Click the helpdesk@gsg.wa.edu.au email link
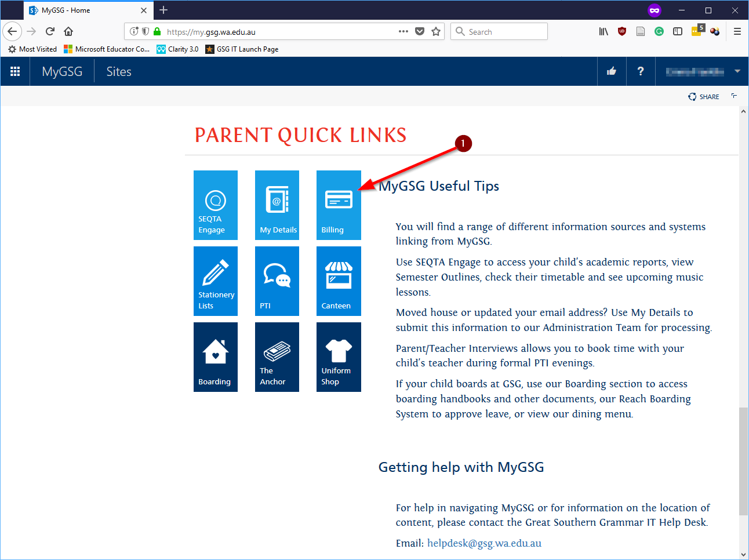749x560 pixels. point(484,543)
